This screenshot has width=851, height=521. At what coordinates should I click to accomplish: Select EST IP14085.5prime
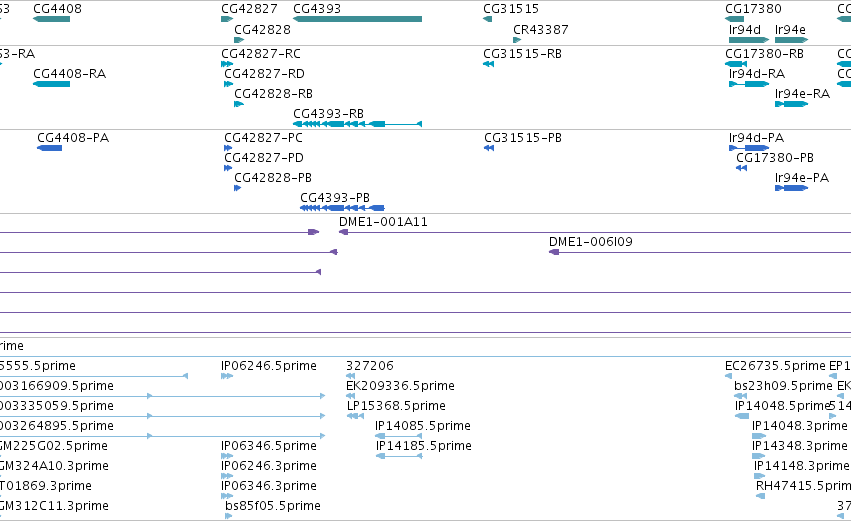(x=423, y=426)
